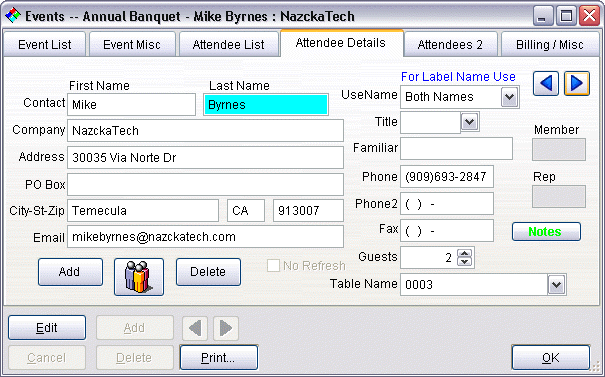Click the Delete button beside people icon
Viewport: 605px width, 377px height.
pos(208,272)
